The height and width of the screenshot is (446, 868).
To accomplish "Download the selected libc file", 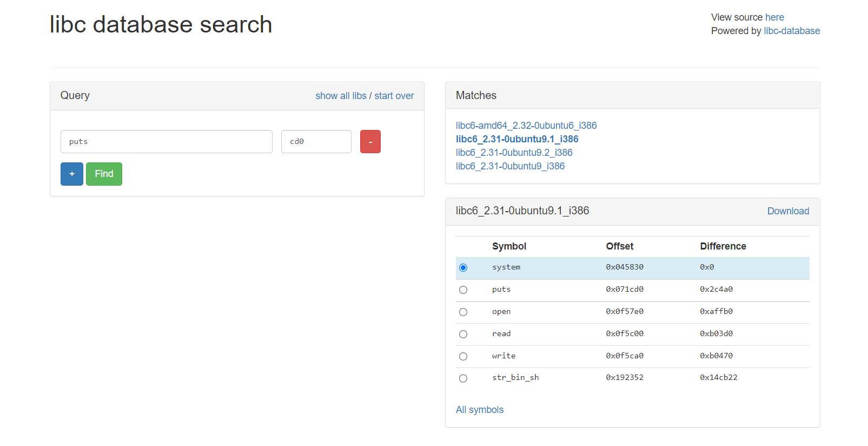I will [x=787, y=211].
